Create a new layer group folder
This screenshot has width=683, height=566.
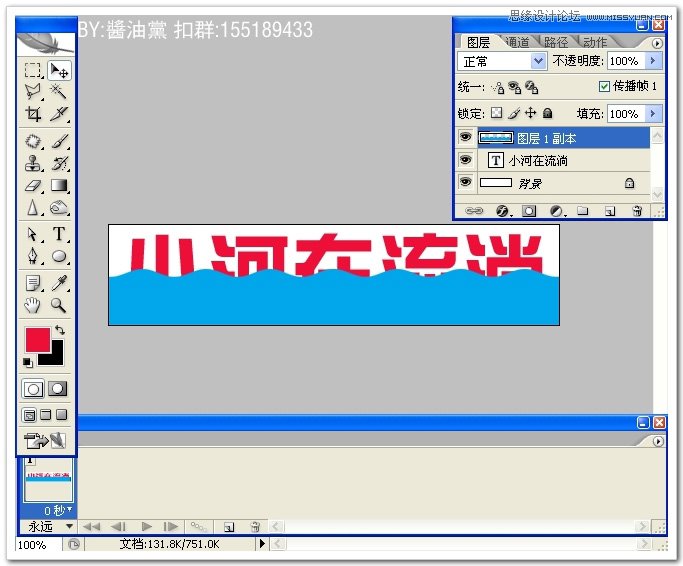[583, 211]
